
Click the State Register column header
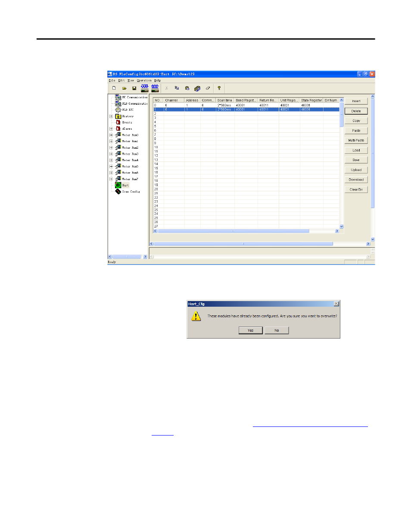click(x=311, y=100)
